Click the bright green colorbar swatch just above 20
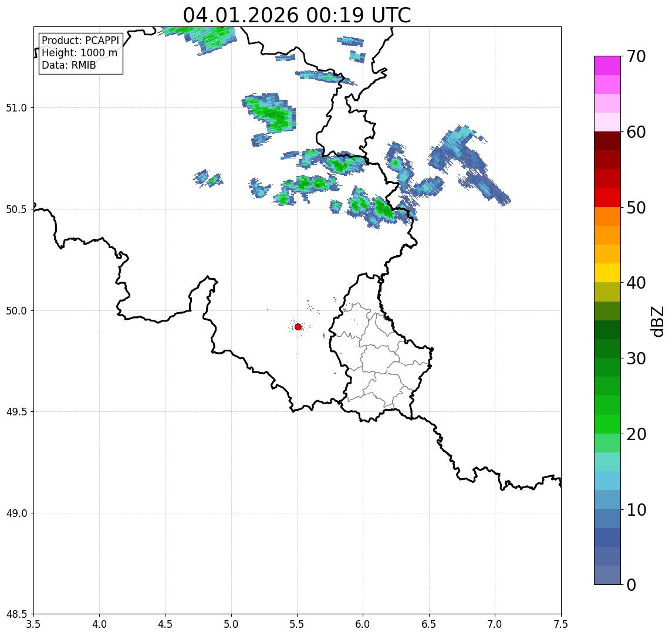This screenshot has width=672, height=636. [607, 424]
